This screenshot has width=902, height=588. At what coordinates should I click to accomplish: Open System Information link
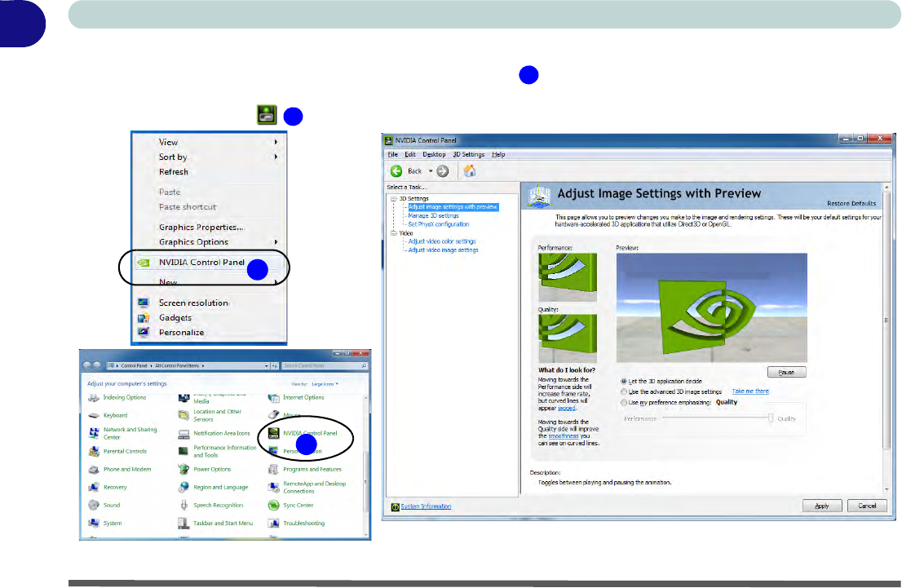pyautogui.click(x=426, y=506)
